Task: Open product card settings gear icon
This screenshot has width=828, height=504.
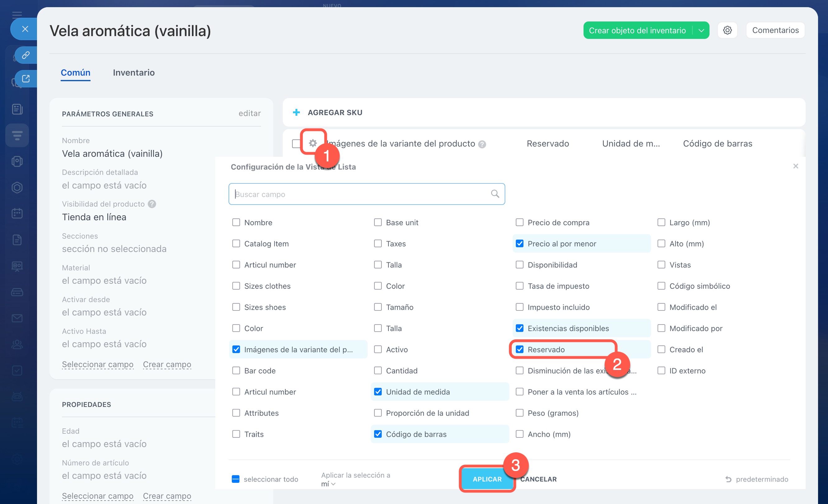Action: pyautogui.click(x=727, y=30)
